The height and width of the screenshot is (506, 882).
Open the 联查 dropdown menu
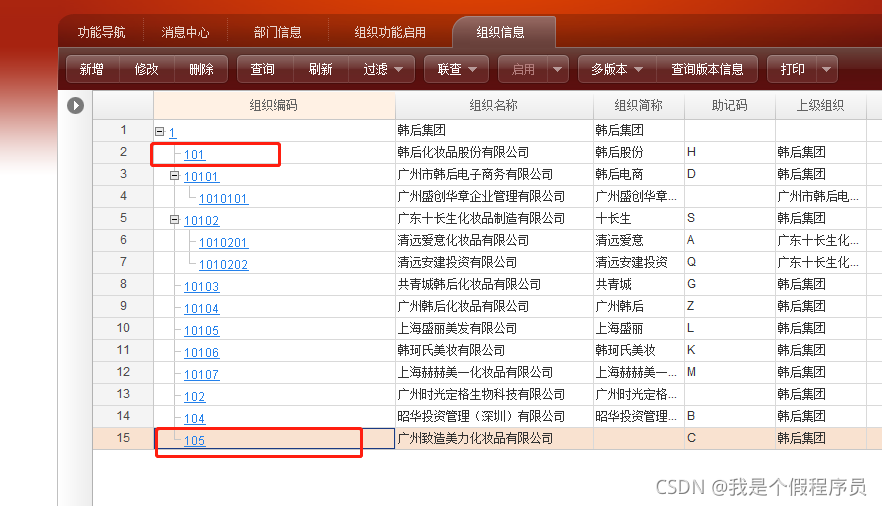457,69
